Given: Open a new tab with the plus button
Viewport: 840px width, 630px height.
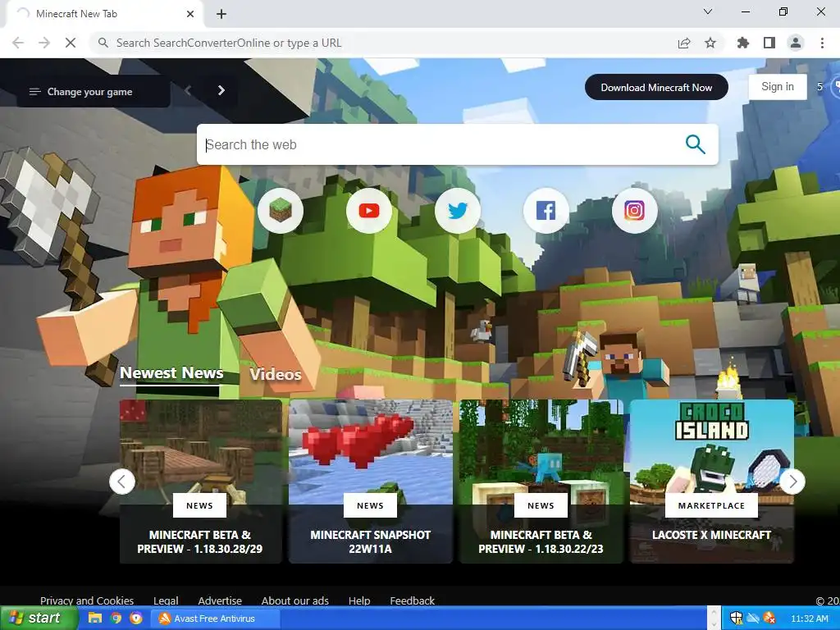Looking at the screenshot, I should point(221,14).
